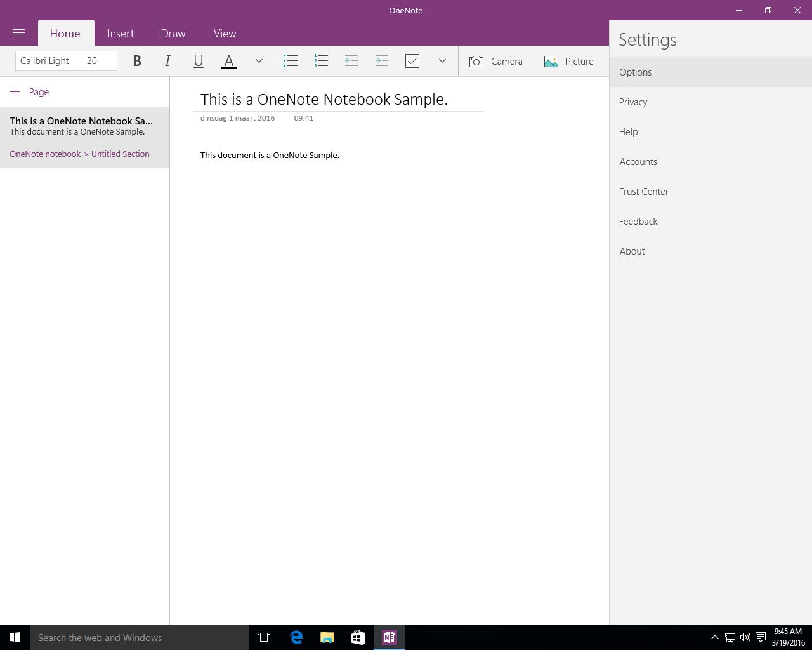
Task: Open the Windows Start menu
Action: pyautogui.click(x=15, y=637)
